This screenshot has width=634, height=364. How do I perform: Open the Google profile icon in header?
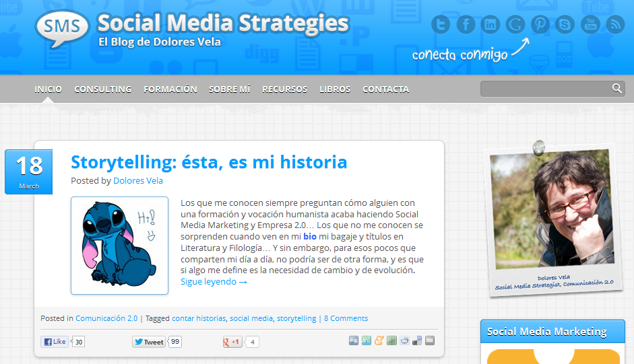coord(515,25)
